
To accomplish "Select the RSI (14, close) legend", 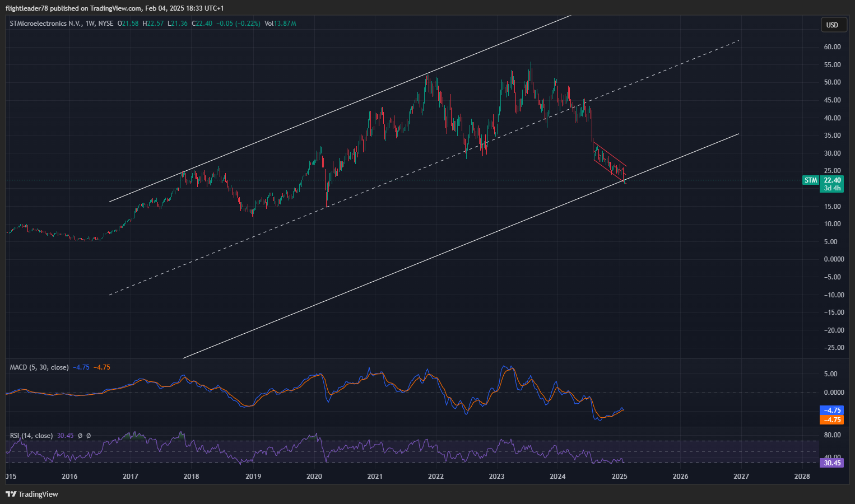I will point(31,436).
